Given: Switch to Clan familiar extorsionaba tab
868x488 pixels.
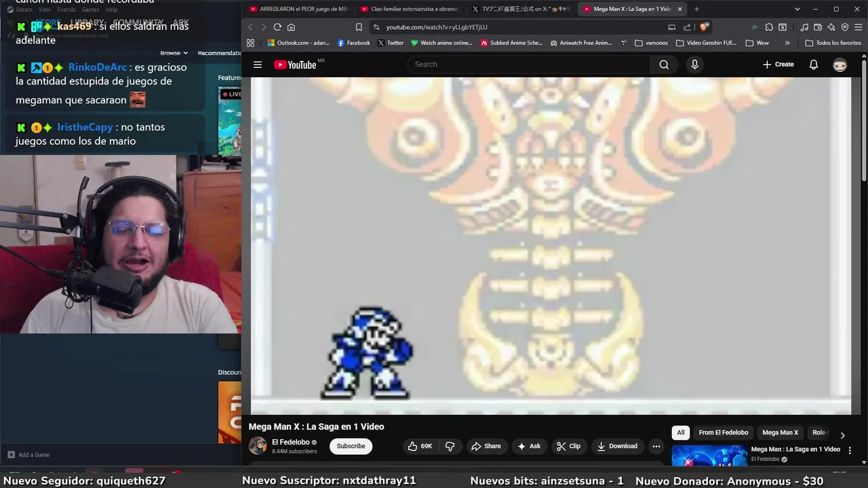Looking at the screenshot, I should pos(409,9).
